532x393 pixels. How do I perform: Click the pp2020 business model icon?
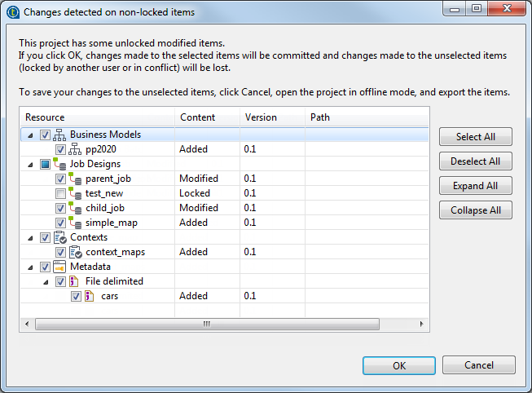coord(76,149)
